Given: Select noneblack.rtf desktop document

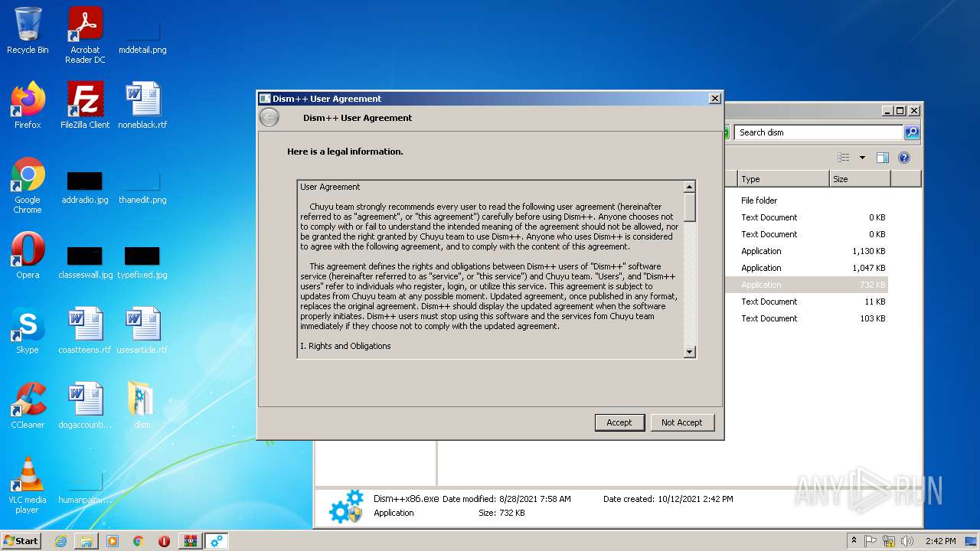Looking at the screenshot, I should pyautogui.click(x=142, y=106).
